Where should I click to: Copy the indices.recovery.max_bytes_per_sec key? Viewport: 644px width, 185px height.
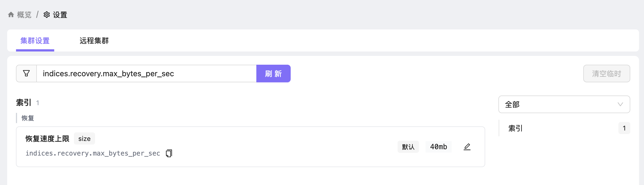pos(169,153)
